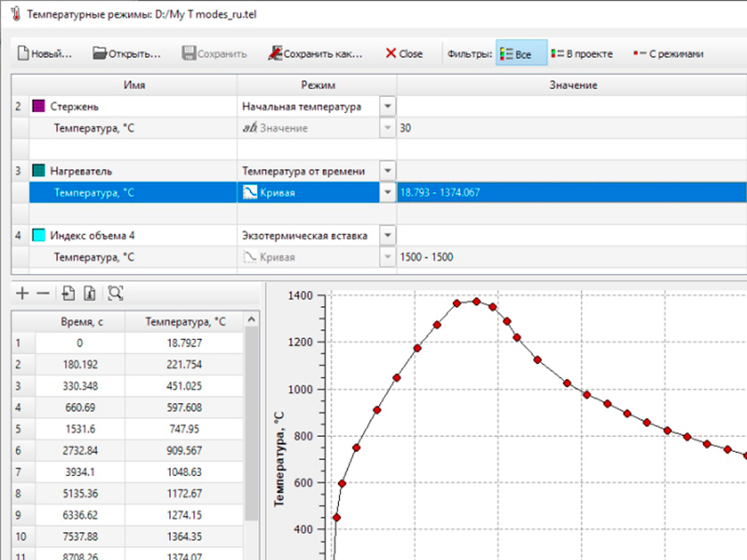Click the Температура, °C table column header

186,321
